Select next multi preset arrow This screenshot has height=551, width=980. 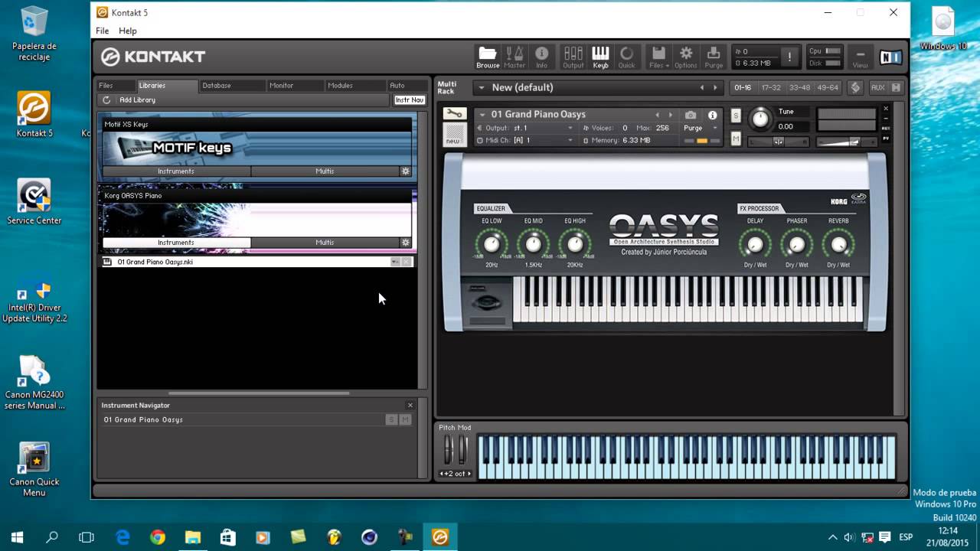716,88
